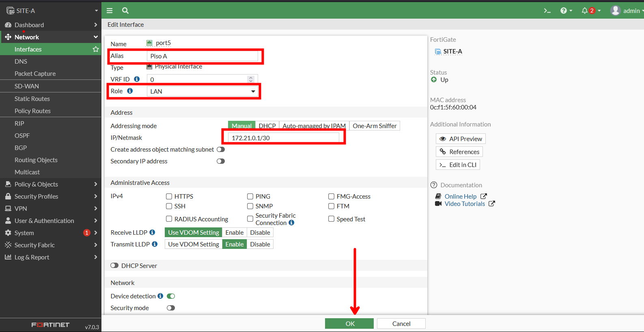Click the VRF ID stepper arrows
644x332 pixels.
pyautogui.click(x=251, y=79)
